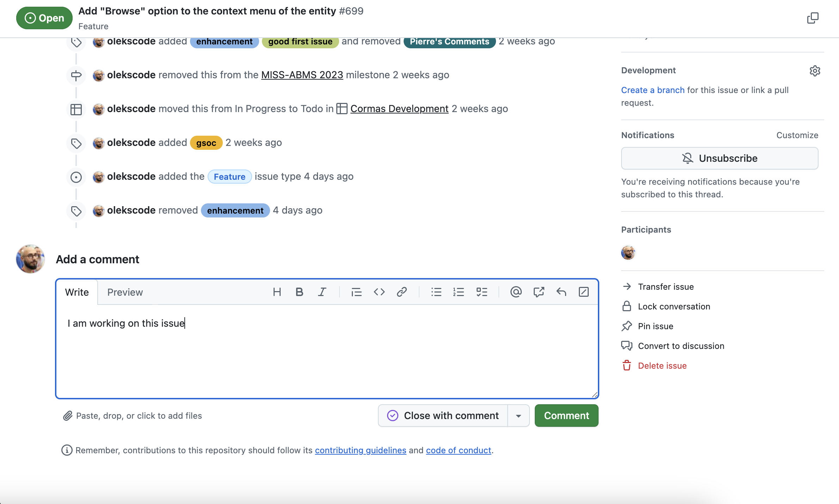Insert a task list from the toolbar
Viewport: 839px width, 504px height.
pyautogui.click(x=482, y=292)
